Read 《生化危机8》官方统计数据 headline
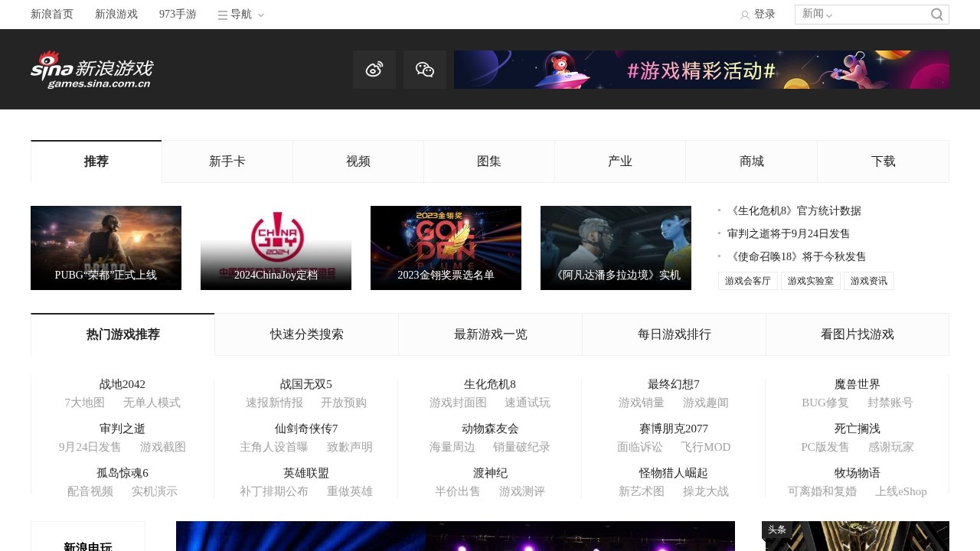The height and width of the screenshot is (551, 980). [794, 210]
